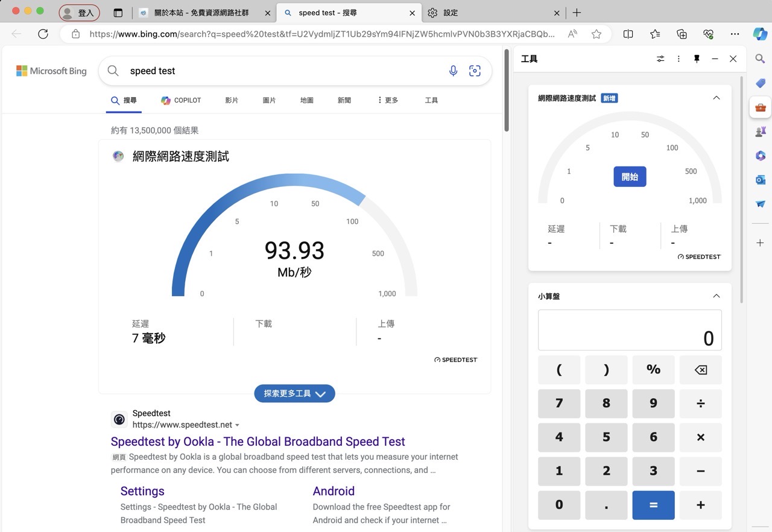Image resolution: width=772 pixels, height=532 pixels.
Task: Open the Games chess sidebar icon
Action: [x=760, y=131]
